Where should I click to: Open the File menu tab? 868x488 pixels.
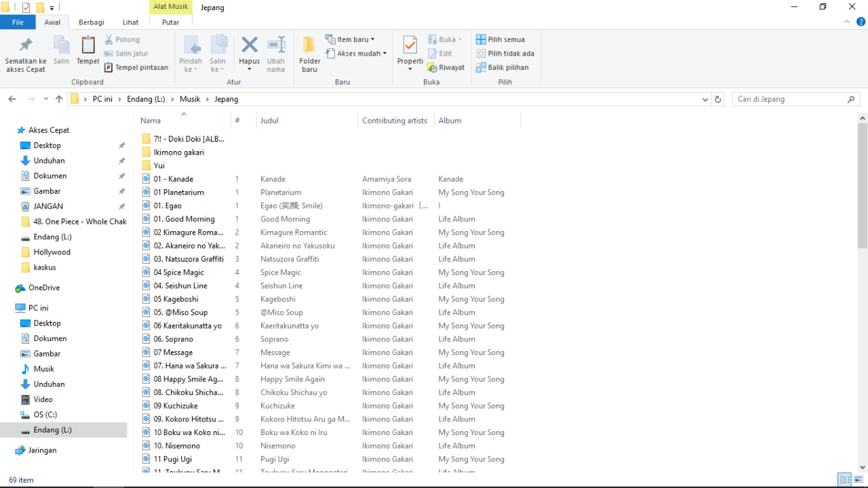pyautogui.click(x=18, y=22)
